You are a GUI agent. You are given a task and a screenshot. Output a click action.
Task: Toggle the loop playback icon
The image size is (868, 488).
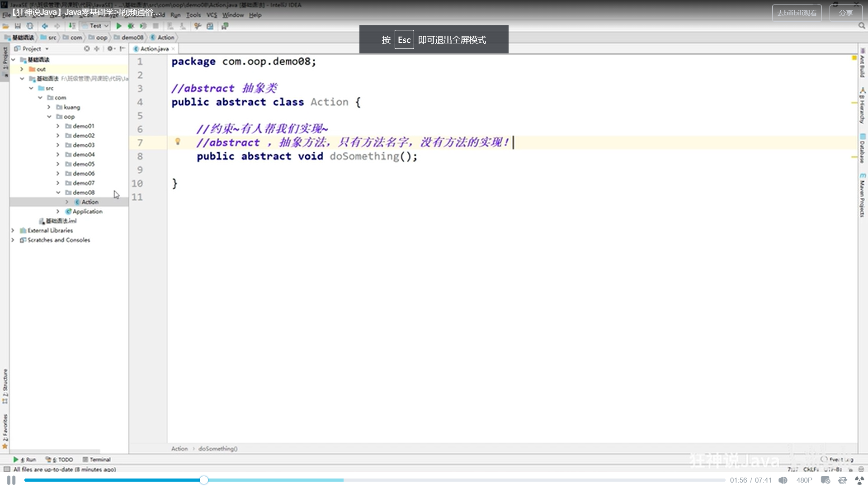coord(842,480)
